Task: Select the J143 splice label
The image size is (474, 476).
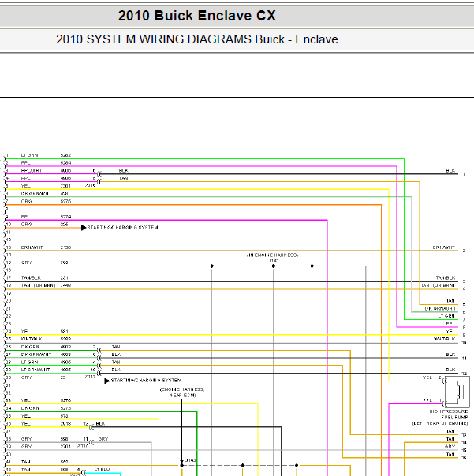Action: (x=191, y=460)
